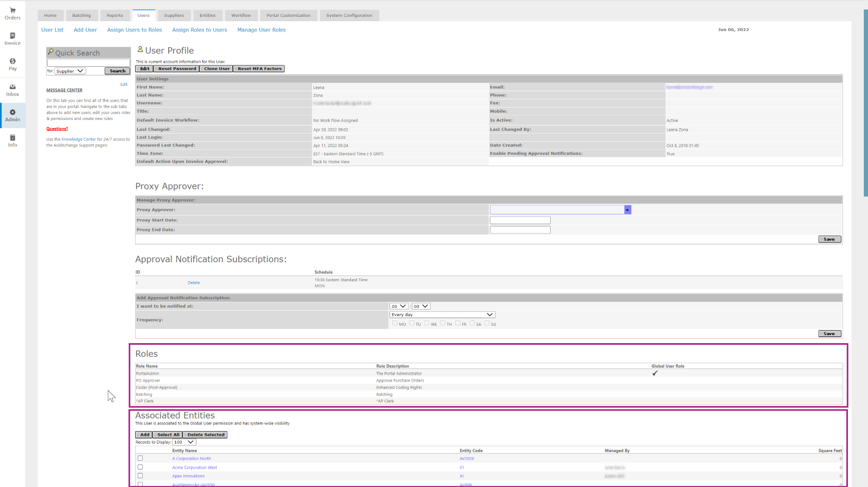Click the Reset MFA Factors button
868x487 pixels.
259,69
